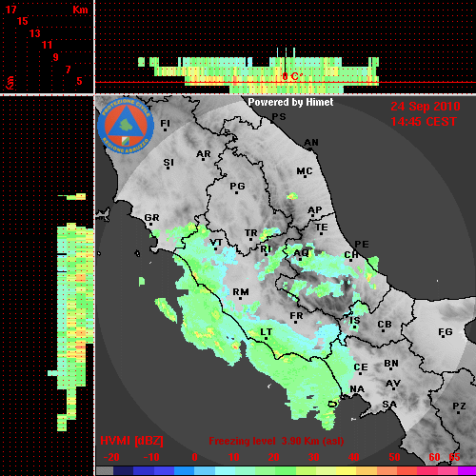Screen dimensions: 476x476
Task: Click the 65 value on dBZ scale
Action: (454, 457)
